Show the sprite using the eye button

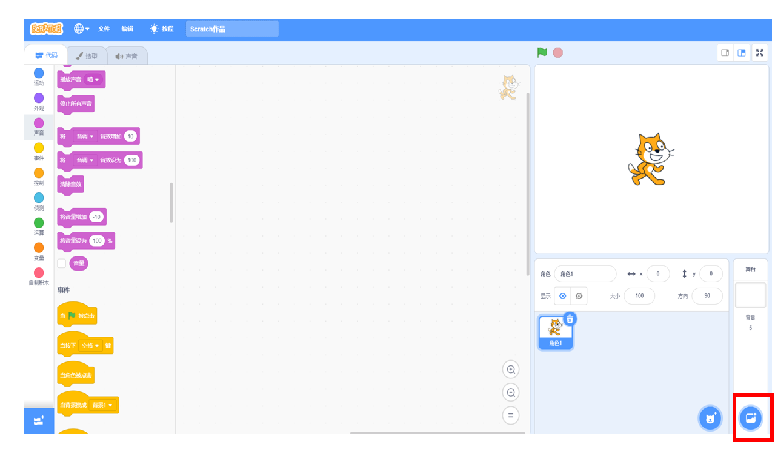563,296
